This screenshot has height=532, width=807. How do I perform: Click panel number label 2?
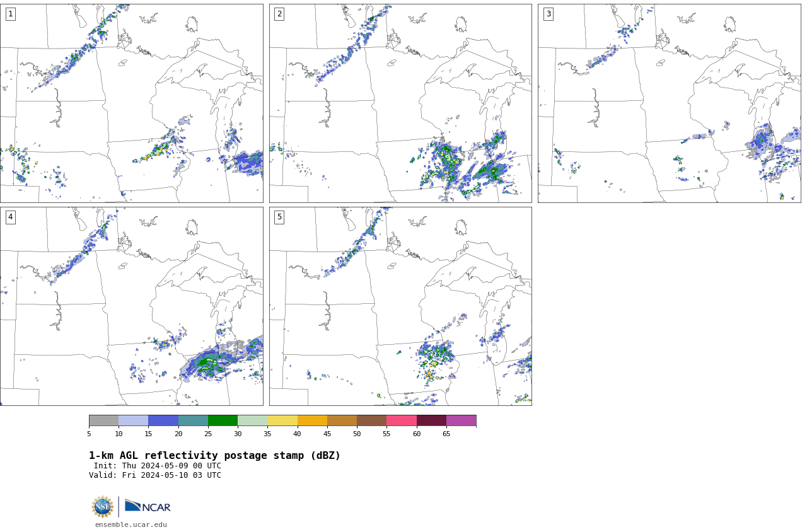[279, 14]
